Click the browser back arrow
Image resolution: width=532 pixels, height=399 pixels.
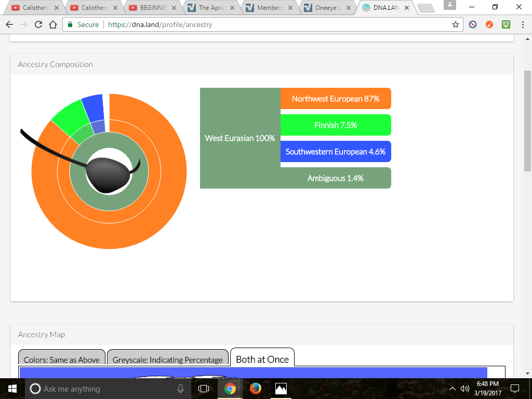(9, 24)
